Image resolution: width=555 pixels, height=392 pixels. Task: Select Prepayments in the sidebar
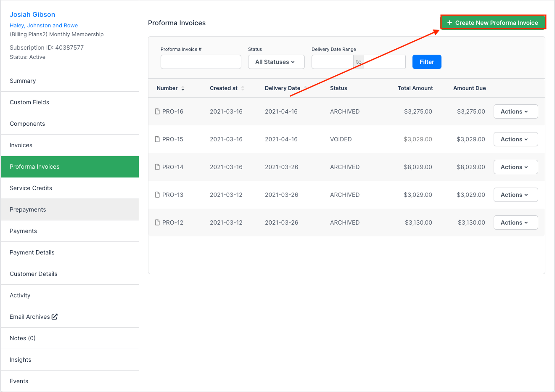(x=28, y=209)
